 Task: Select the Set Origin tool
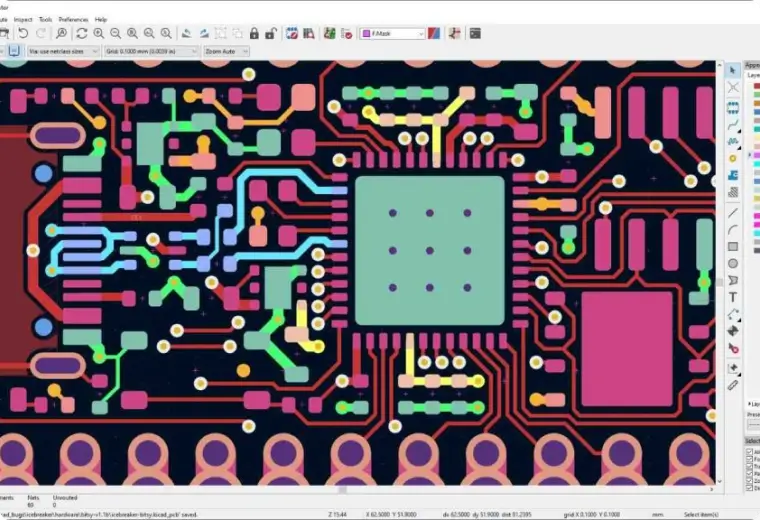tap(733, 368)
